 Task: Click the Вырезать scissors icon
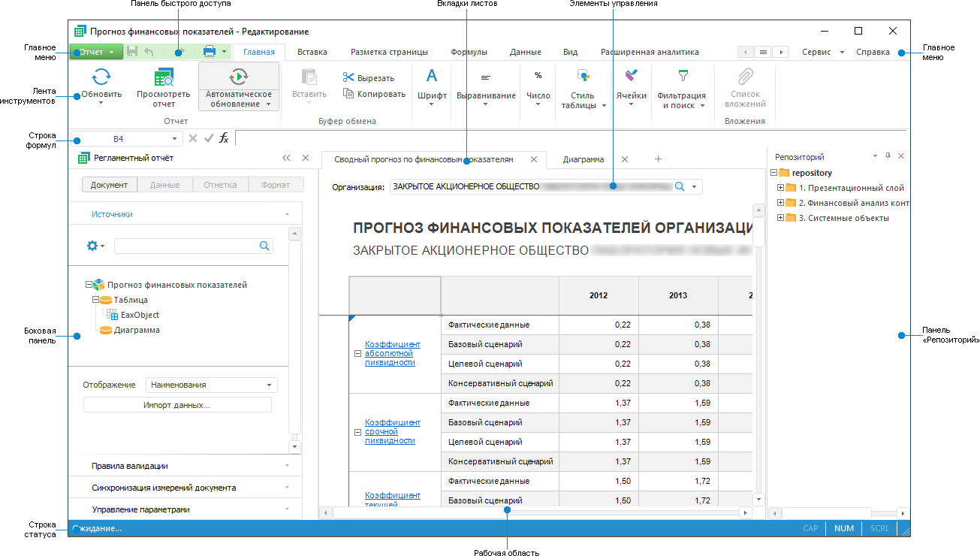tap(348, 77)
